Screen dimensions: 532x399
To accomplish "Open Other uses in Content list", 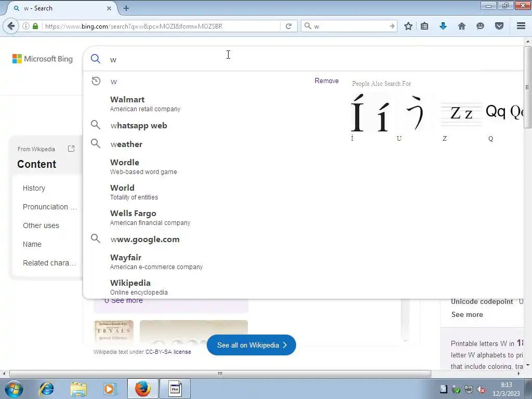I will [41, 225].
